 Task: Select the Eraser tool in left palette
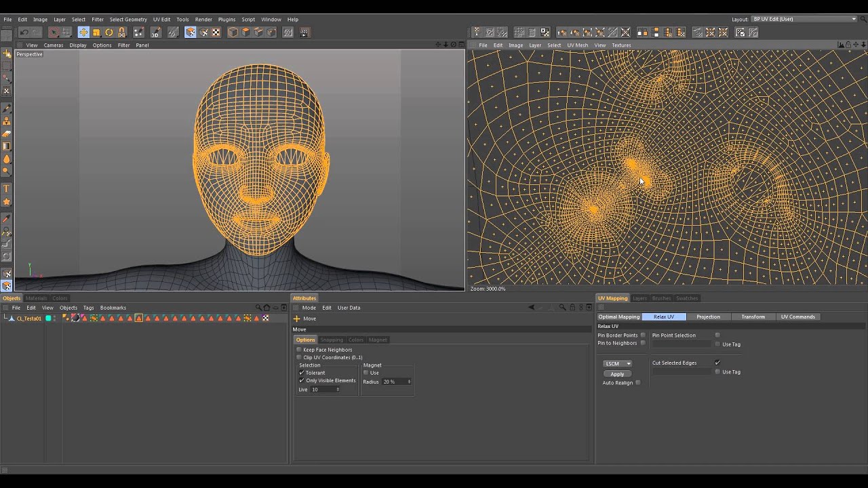point(7,134)
